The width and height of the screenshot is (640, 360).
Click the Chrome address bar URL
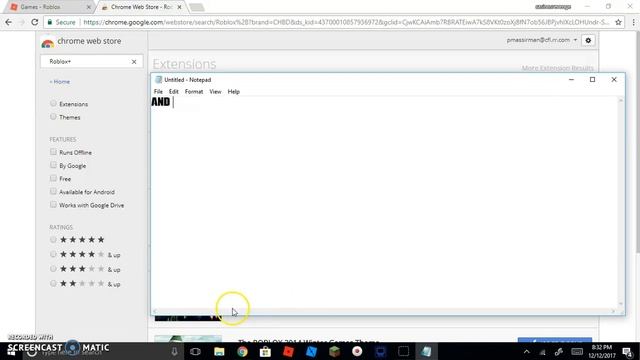pyautogui.click(x=346, y=22)
